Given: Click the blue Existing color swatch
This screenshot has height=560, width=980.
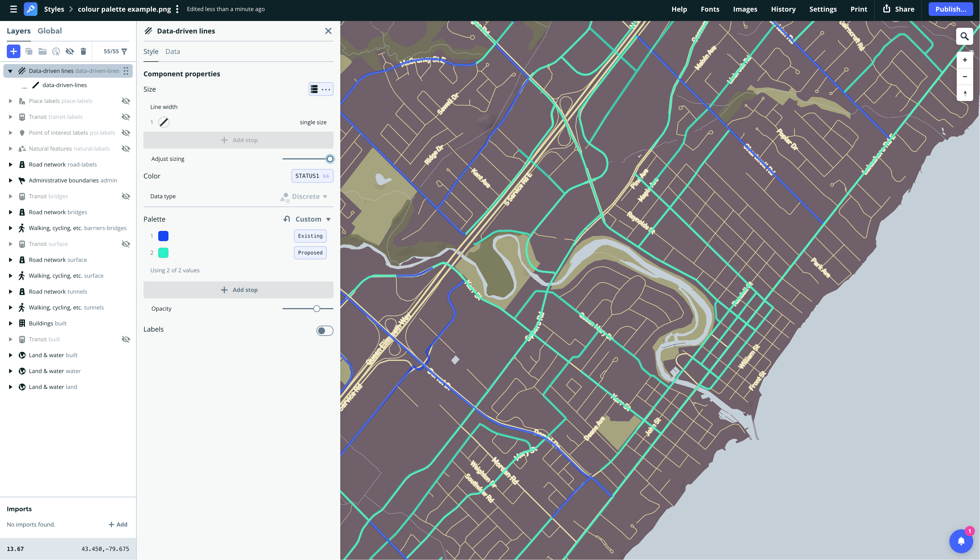Looking at the screenshot, I should [163, 236].
